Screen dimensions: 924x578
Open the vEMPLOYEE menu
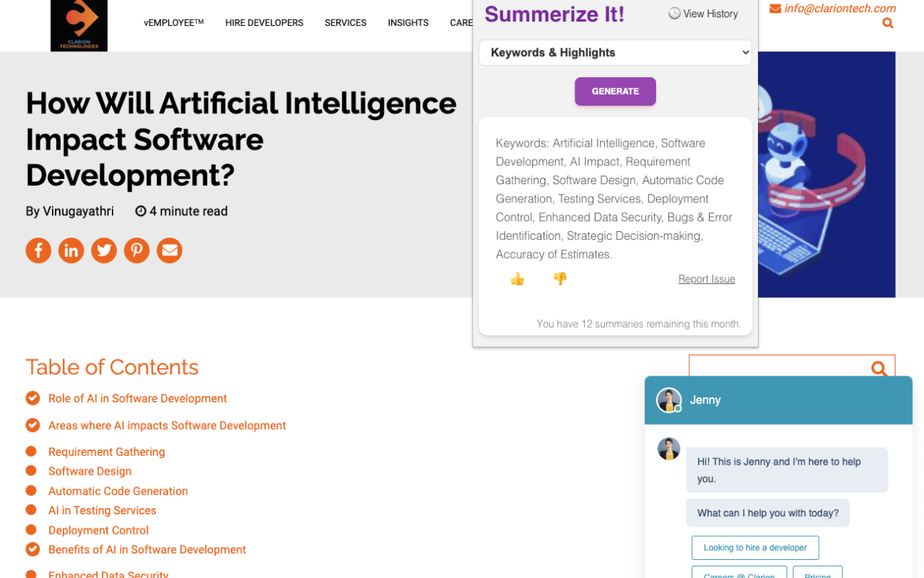[x=174, y=23]
